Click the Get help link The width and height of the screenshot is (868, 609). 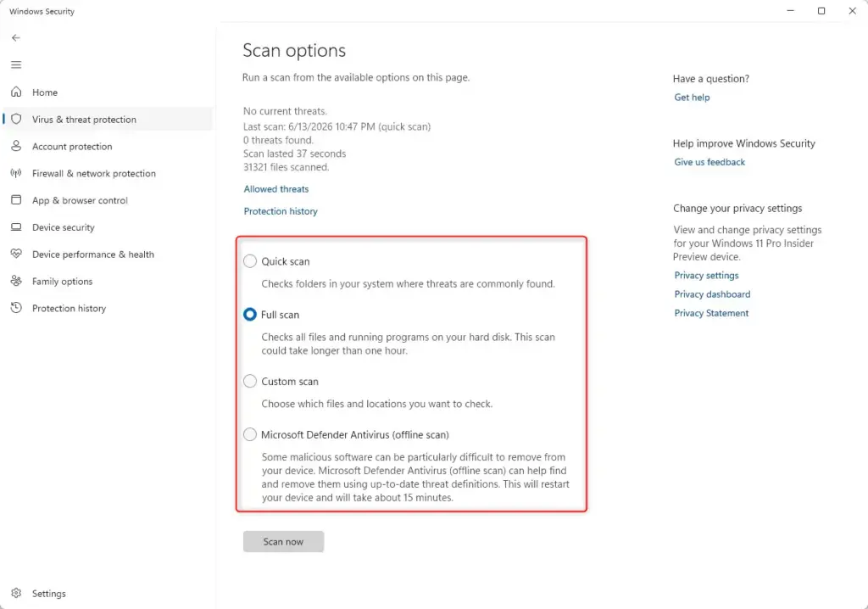click(692, 98)
